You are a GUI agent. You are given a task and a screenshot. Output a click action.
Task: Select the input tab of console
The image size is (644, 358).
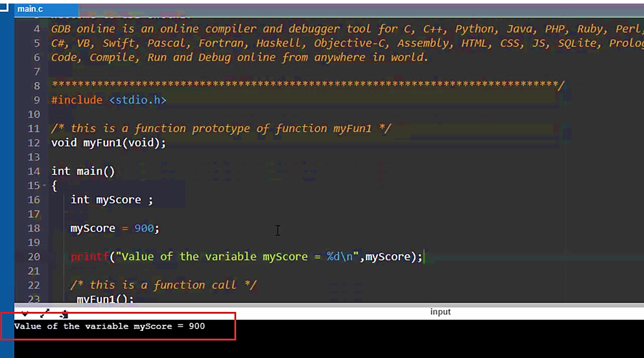[x=440, y=312]
